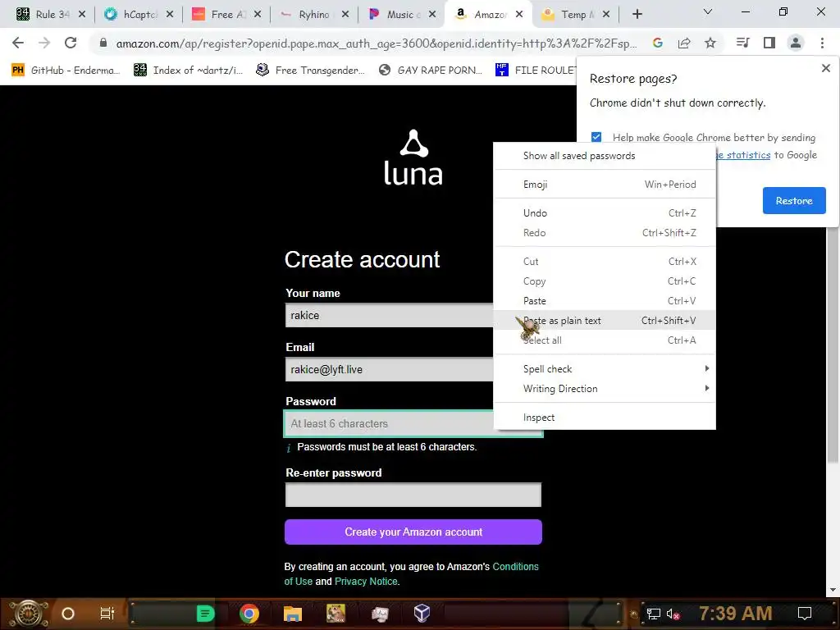This screenshot has width=840, height=630.
Task: Open the FILE ROULETTE bookmark
Action: tap(536, 71)
